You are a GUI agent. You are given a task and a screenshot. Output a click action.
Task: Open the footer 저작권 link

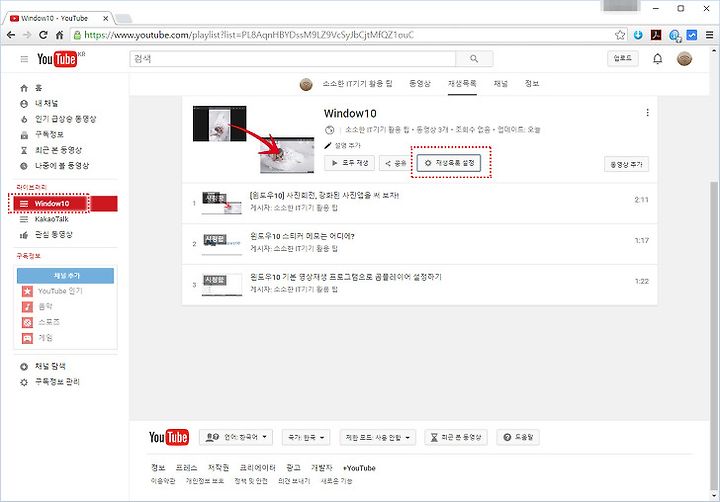click(x=218, y=468)
